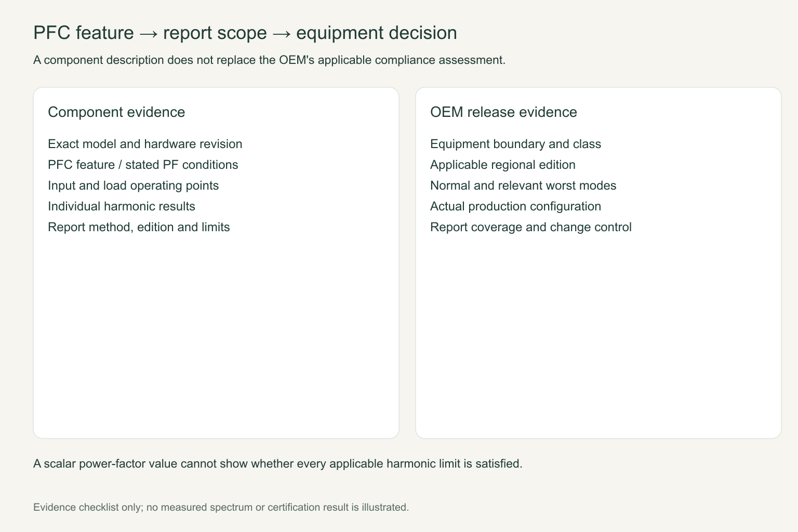Viewport: 798px width, 532px height.
Task: Select the "Evidence checklist only" footnote
Action: [x=221, y=507]
